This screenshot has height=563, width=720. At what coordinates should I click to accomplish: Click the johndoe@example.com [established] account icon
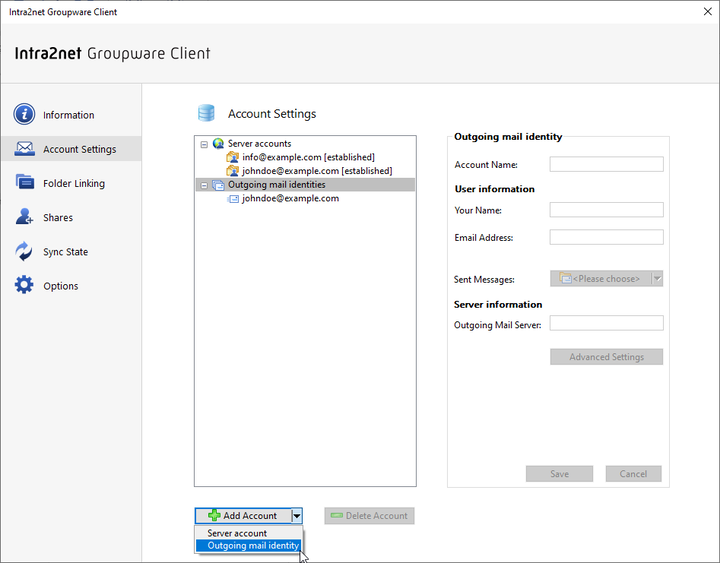[x=233, y=171]
